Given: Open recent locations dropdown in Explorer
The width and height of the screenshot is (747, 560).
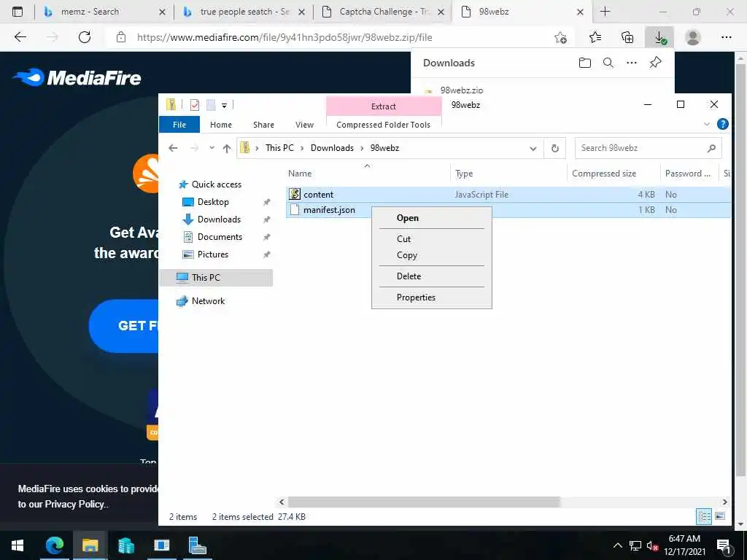Looking at the screenshot, I should (212, 148).
